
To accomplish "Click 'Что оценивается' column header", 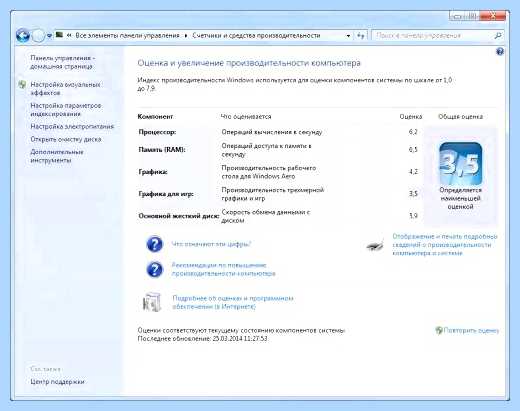I will point(246,116).
